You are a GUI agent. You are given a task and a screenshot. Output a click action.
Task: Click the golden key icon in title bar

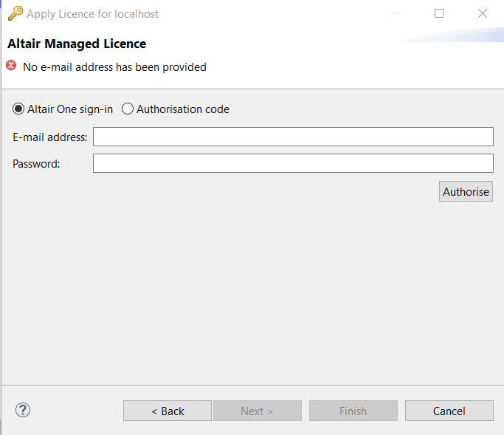point(15,13)
